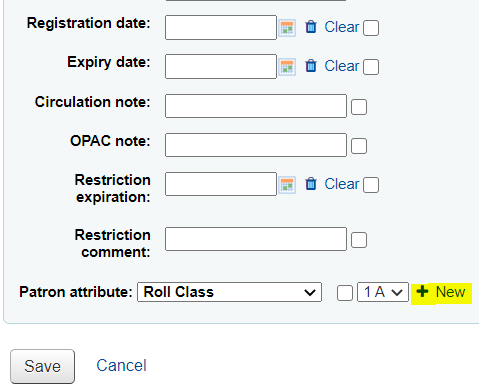Tick the Circulation note checkbox
This screenshot has height=392, width=479.
(x=359, y=107)
